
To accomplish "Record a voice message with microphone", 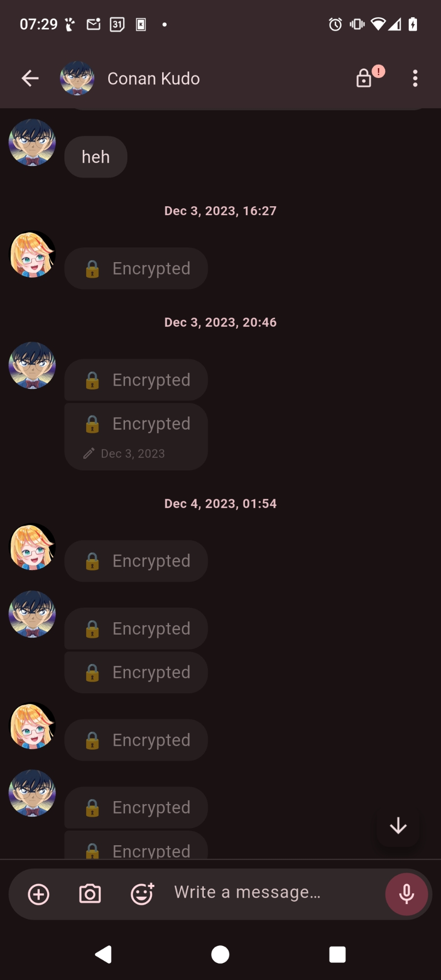I will [x=406, y=894].
